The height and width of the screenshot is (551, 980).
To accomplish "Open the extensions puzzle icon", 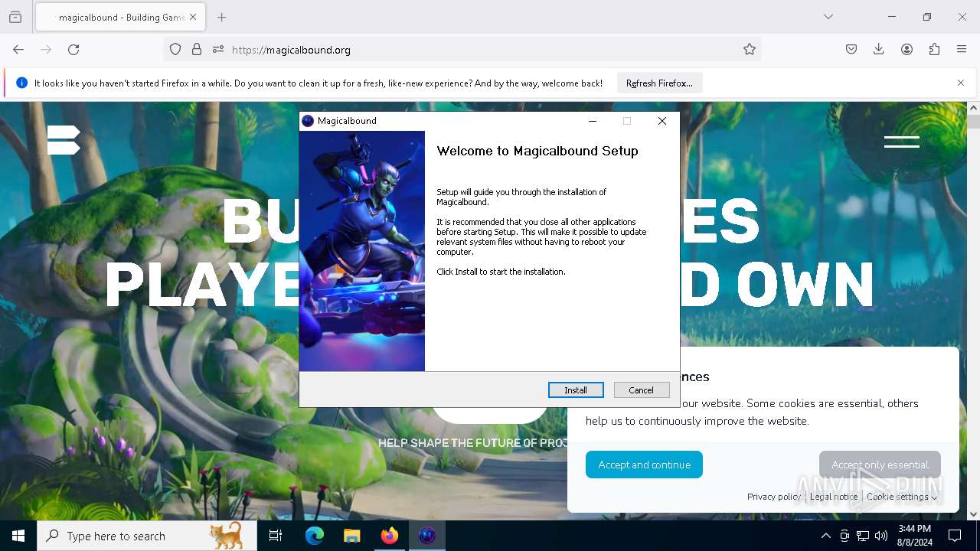I will 934,50.
